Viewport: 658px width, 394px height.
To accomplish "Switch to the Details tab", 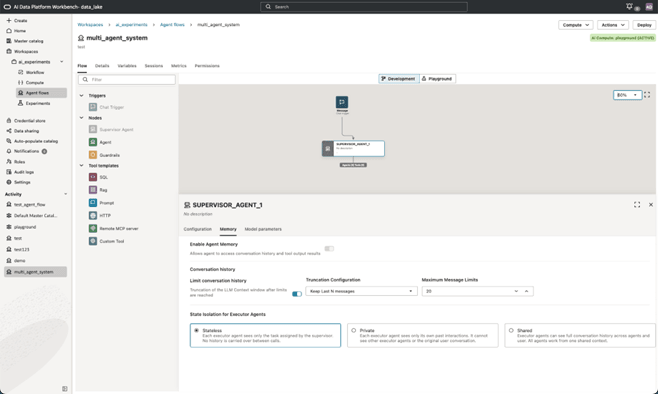I will click(102, 66).
